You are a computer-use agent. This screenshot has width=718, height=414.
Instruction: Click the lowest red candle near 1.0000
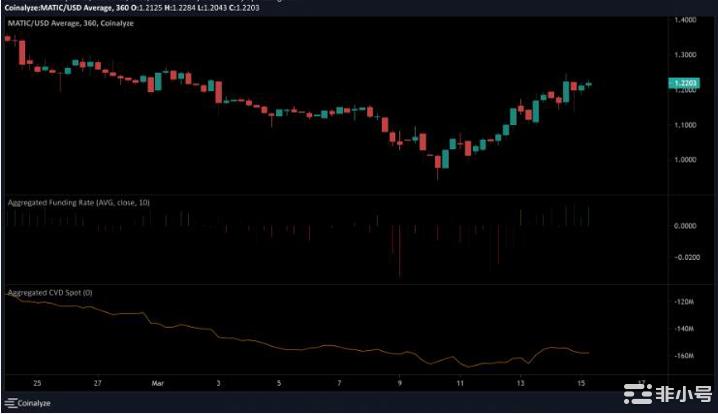coord(436,164)
